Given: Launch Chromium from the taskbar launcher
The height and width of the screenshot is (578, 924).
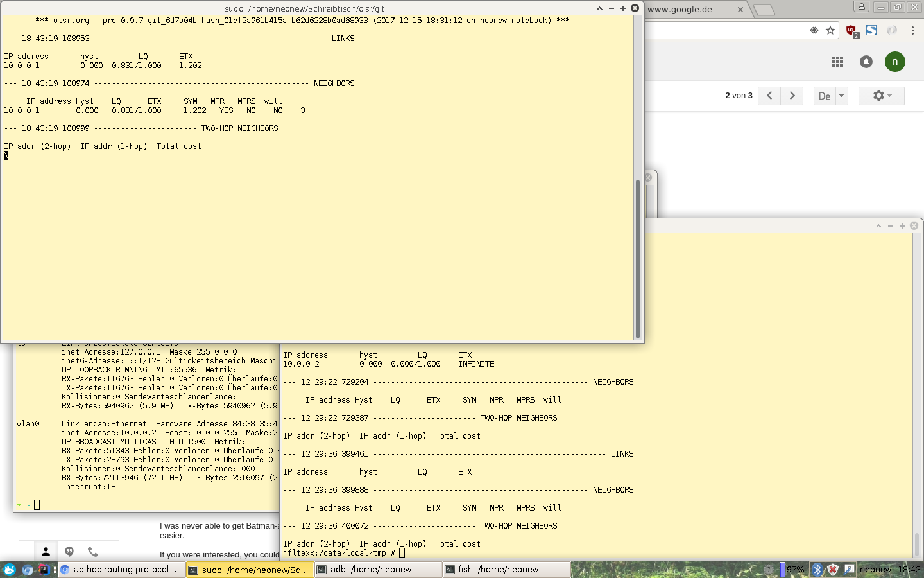Looking at the screenshot, I should pyautogui.click(x=28, y=570).
